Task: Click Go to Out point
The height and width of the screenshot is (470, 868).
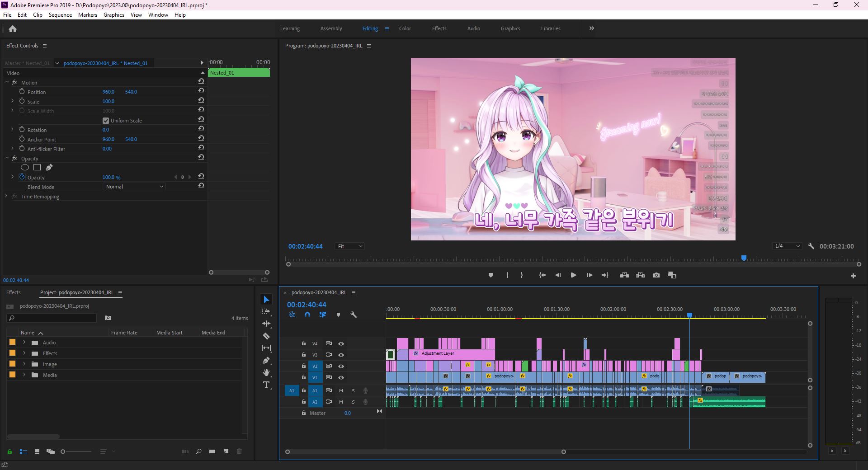Action: click(x=605, y=275)
